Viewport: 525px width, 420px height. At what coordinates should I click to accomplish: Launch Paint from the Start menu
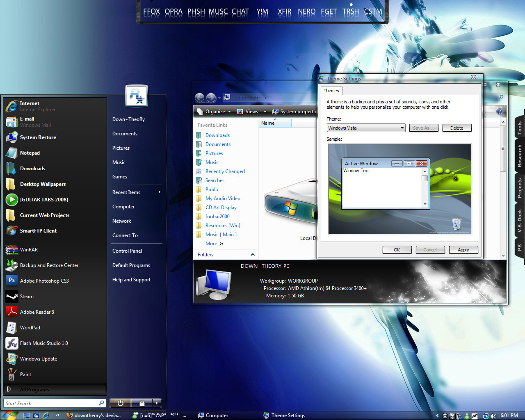55,374
